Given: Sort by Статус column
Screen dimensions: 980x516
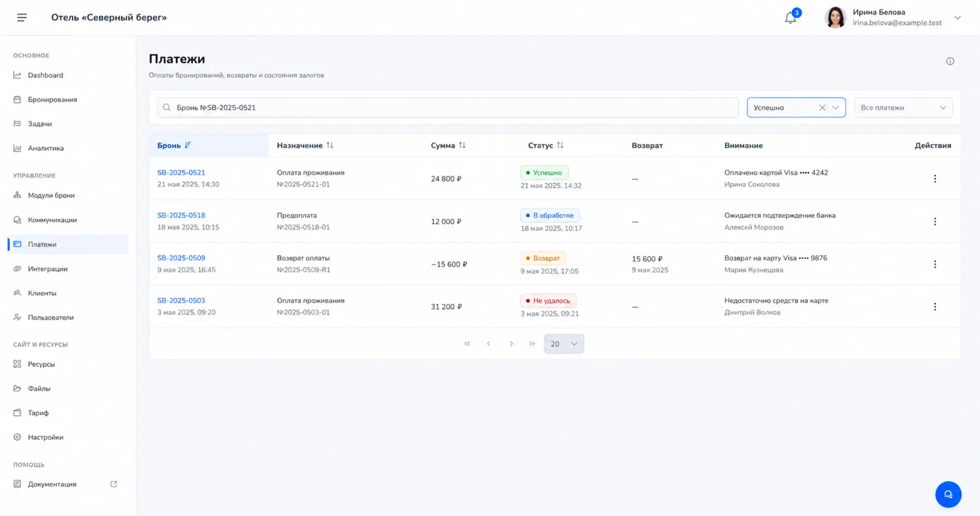Looking at the screenshot, I should tap(546, 146).
